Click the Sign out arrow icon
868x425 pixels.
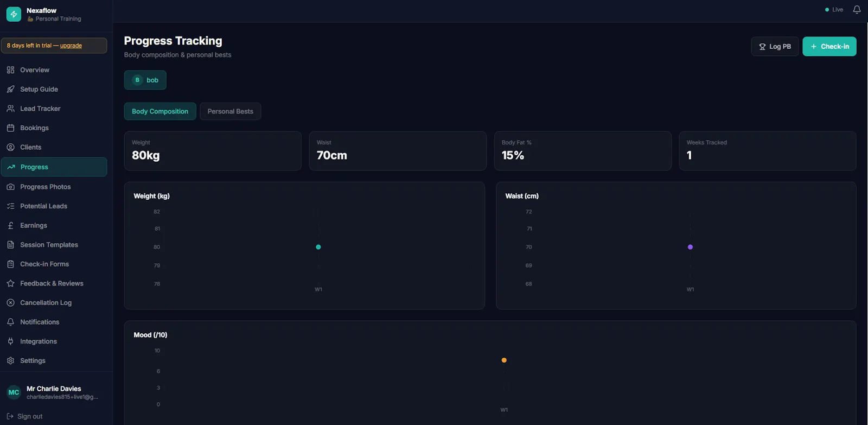coord(10,416)
